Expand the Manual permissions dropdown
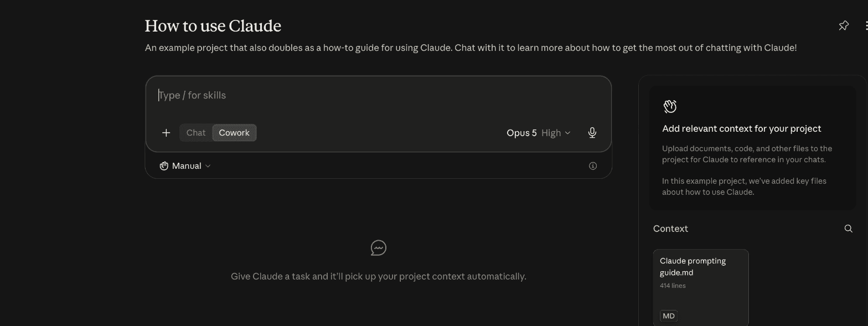 click(185, 166)
